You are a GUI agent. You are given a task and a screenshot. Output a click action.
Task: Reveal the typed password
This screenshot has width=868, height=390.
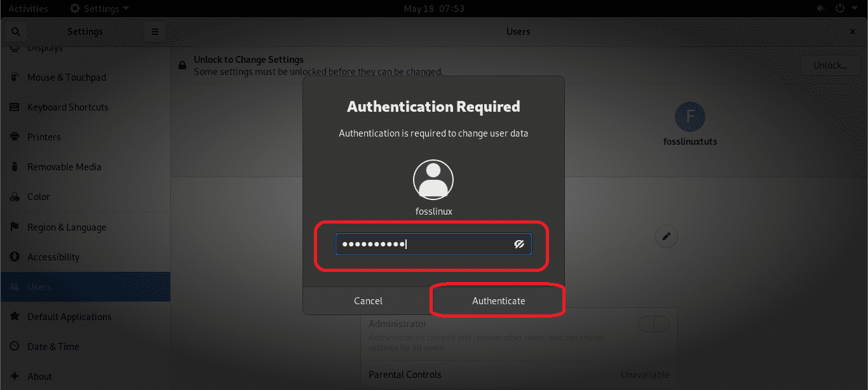pos(519,244)
